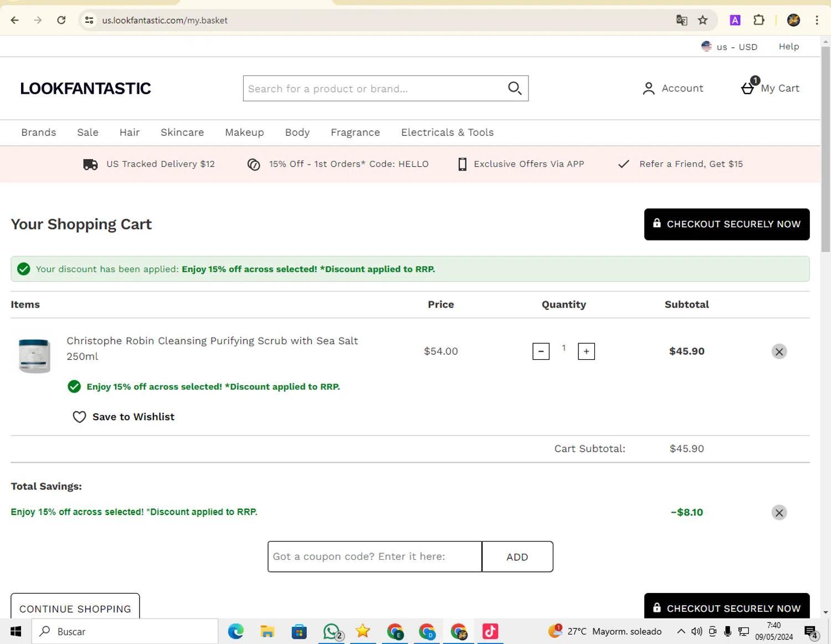Open the Skincare menu
This screenshot has width=831, height=644.
click(182, 132)
